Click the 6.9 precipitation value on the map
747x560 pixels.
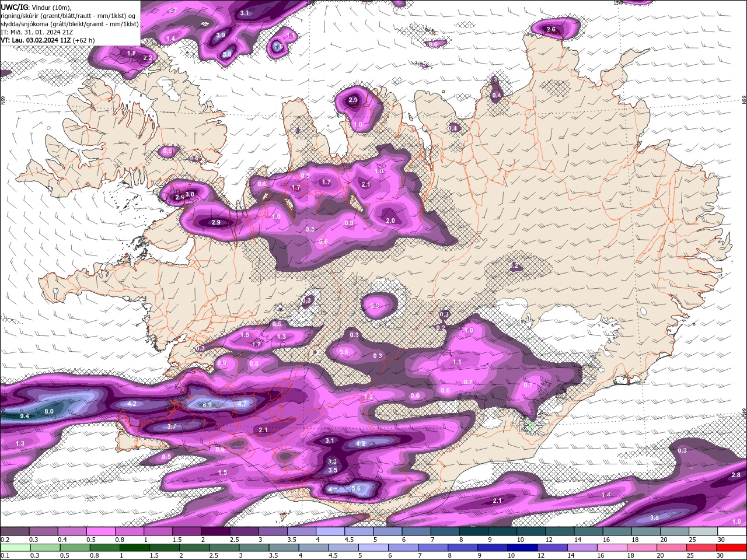point(207,404)
